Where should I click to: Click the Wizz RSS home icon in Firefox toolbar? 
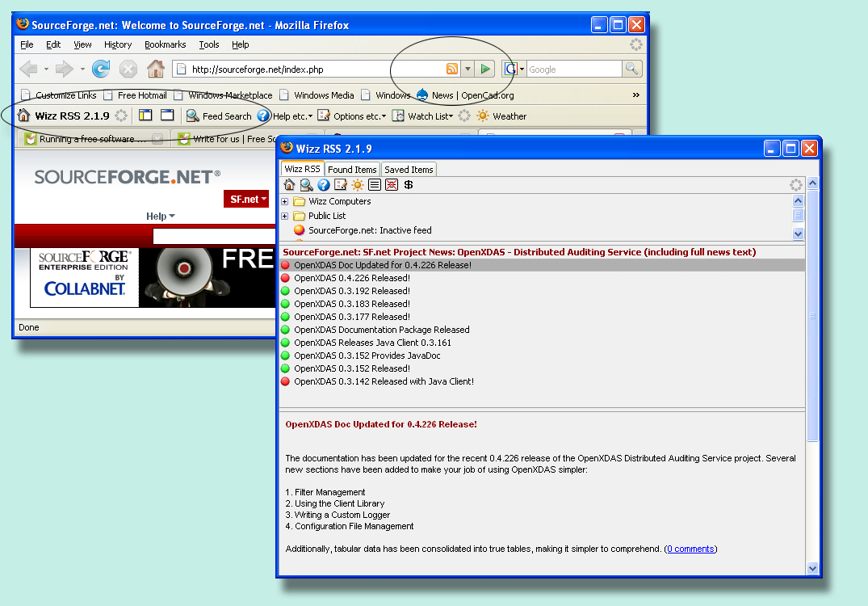(x=23, y=116)
